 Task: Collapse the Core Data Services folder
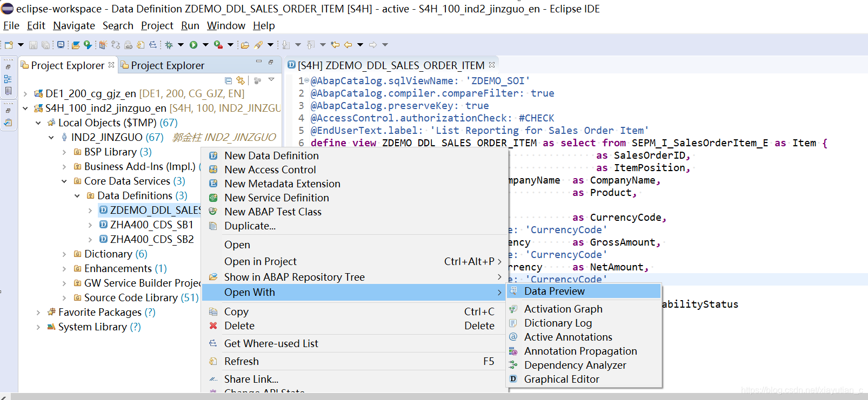(x=64, y=181)
